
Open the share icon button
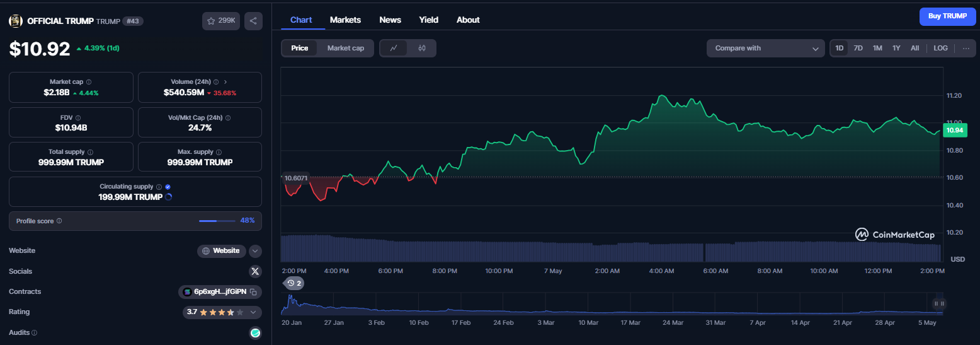[253, 21]
